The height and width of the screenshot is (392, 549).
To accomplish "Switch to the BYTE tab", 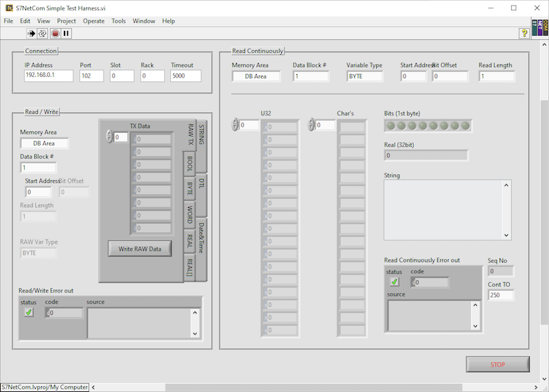I will tap(189, 189).
